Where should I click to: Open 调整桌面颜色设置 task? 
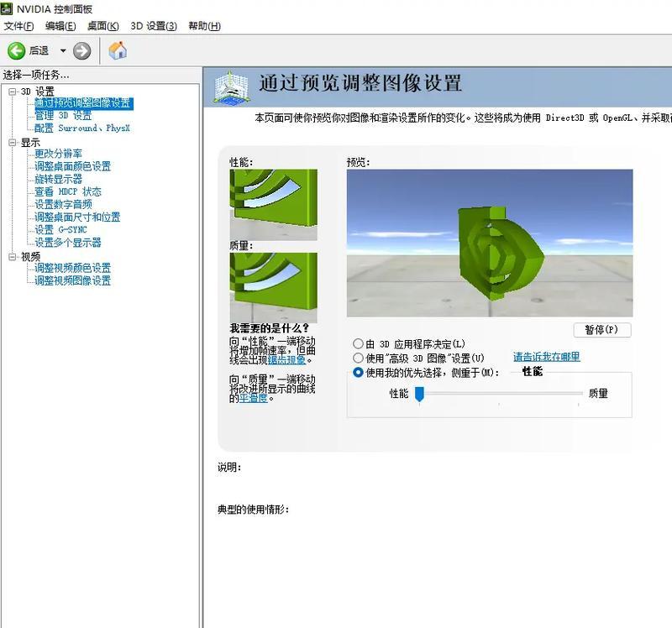click(x=72, y=166)
